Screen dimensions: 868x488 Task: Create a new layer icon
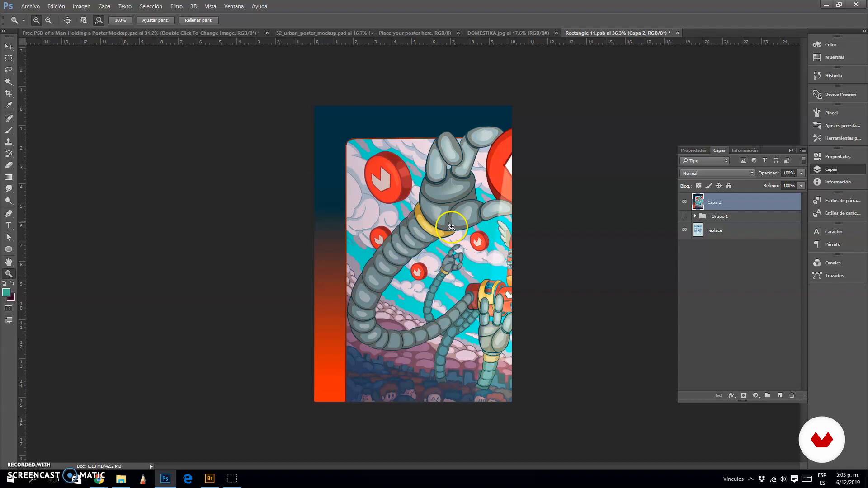coord(780,395)
